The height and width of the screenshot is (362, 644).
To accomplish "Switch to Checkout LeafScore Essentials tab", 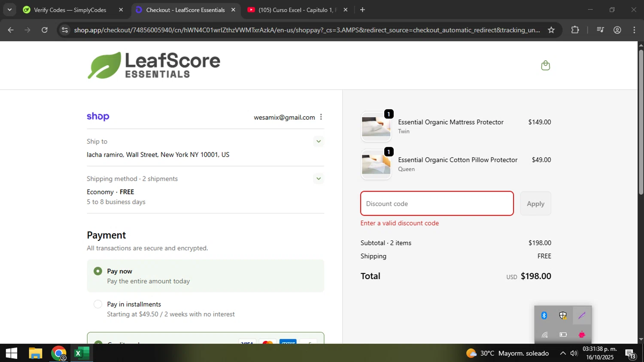I will tap(185, 10).
